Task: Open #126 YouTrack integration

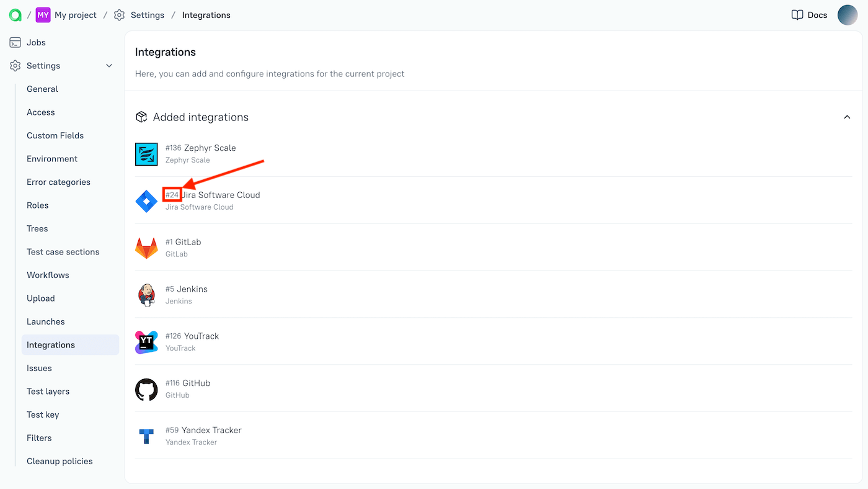Action: coord(494,342)
